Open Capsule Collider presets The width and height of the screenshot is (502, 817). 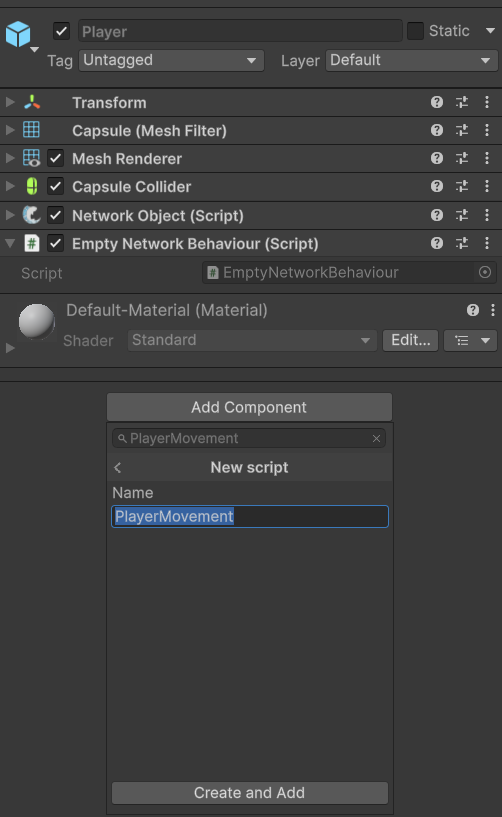pyautogui.click(x=462, y=187)
